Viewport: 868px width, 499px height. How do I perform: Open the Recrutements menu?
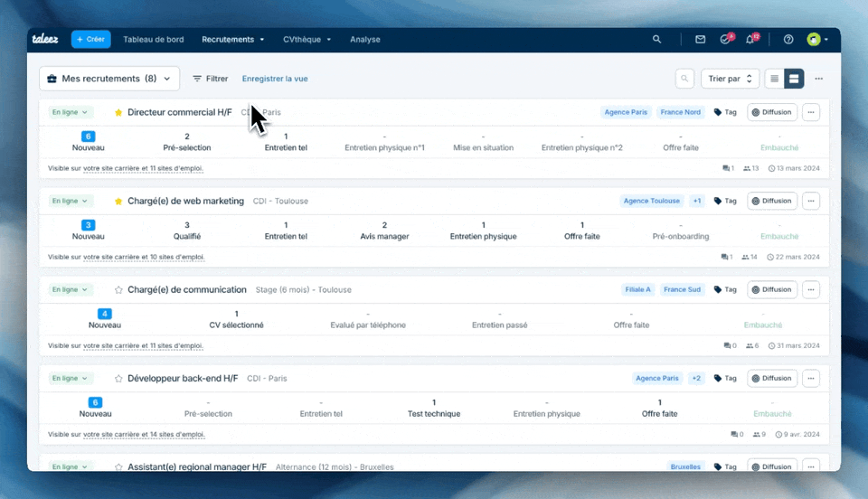coord(232,39)
